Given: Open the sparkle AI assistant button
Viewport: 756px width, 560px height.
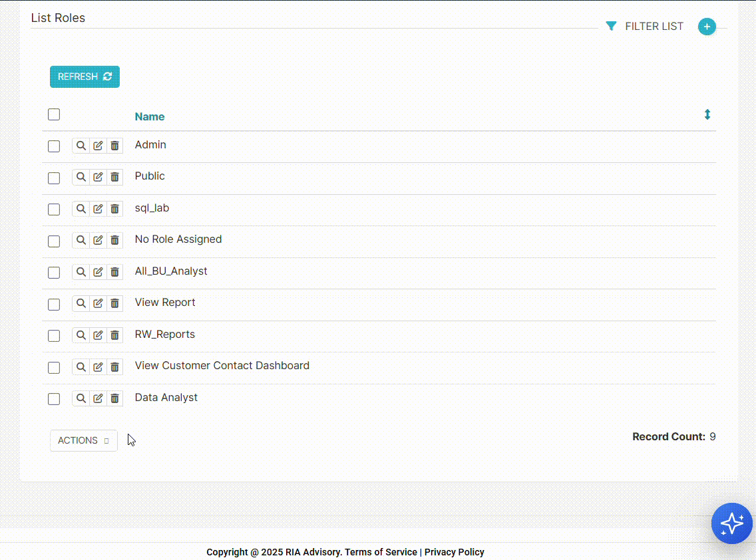Looking at the screenshot, I should (731, 523).
